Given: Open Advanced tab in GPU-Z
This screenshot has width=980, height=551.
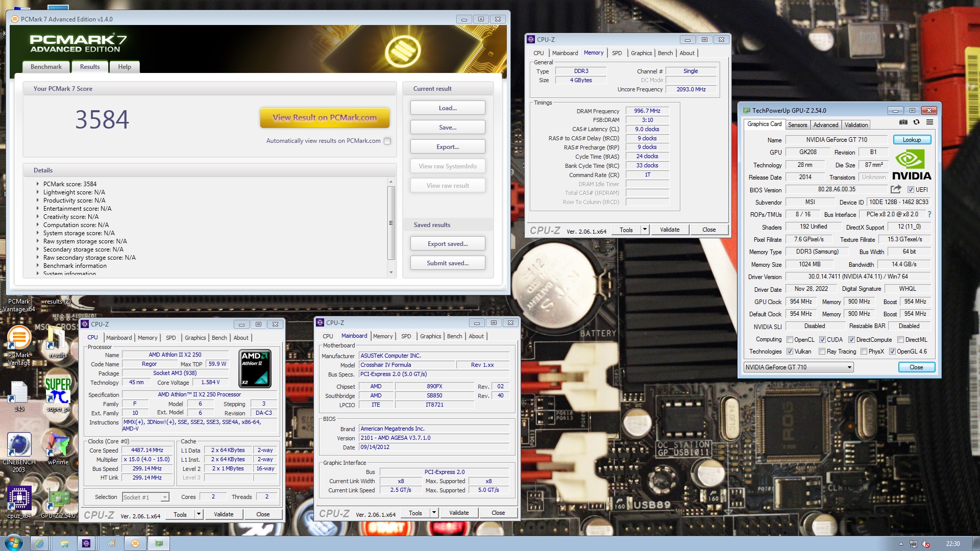Looking at the screenshot, I should click(x=825, y=125).
